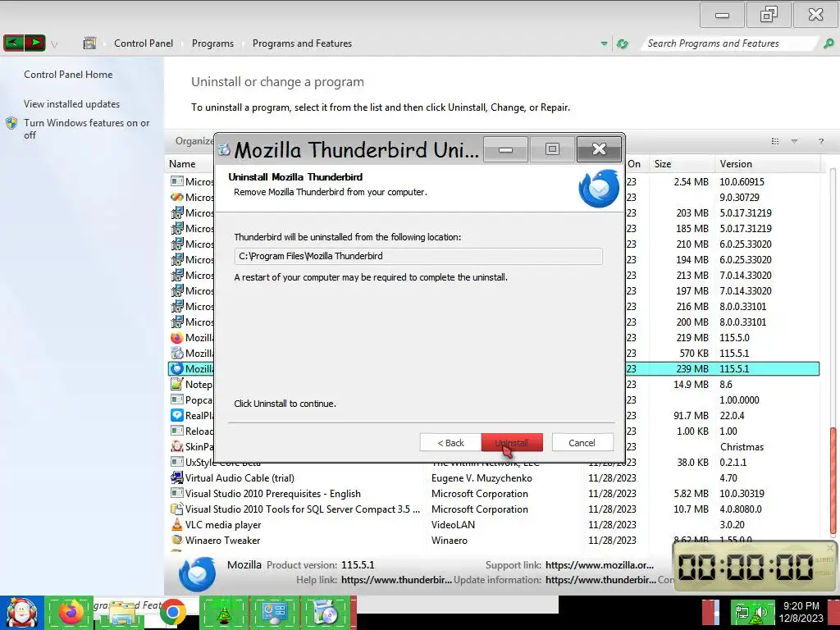
Task: Select the Virtual Audio Cable row icon
Action: pos(177,477)
